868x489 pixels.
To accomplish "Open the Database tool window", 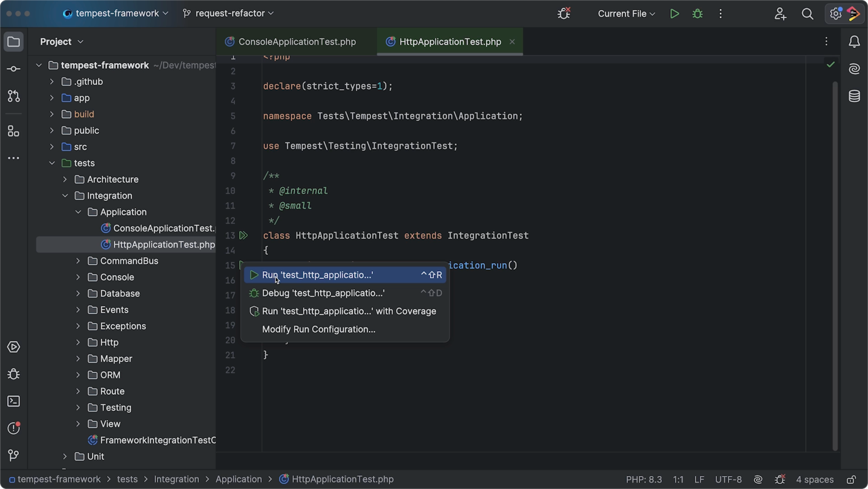I will pos(854,96).
